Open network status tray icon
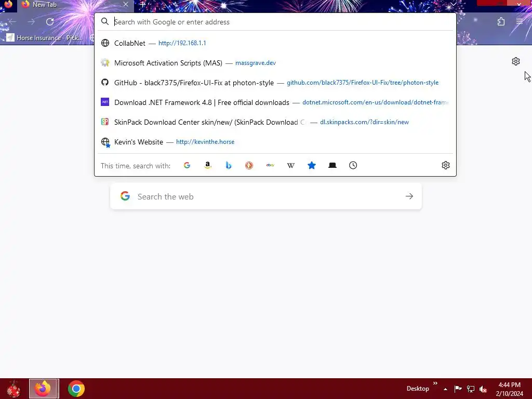The width and height of the screenshot is (532, 399). (x=471, y=389)
